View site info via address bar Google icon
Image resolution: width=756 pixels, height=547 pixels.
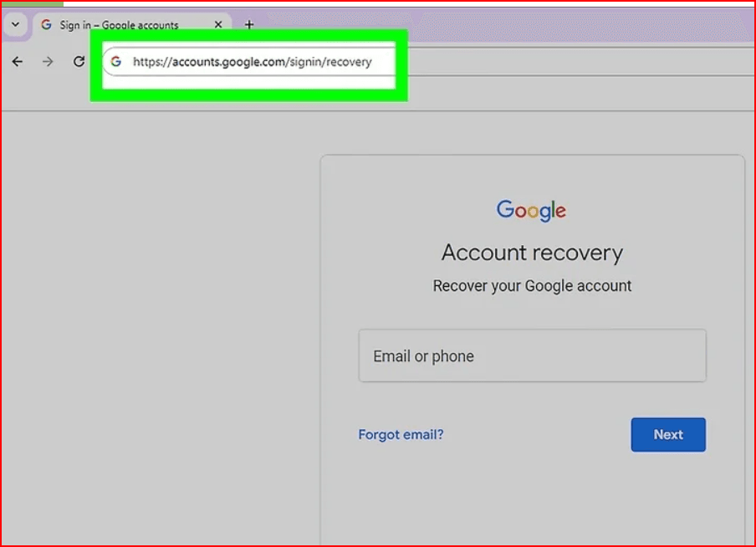pos(116,62)
